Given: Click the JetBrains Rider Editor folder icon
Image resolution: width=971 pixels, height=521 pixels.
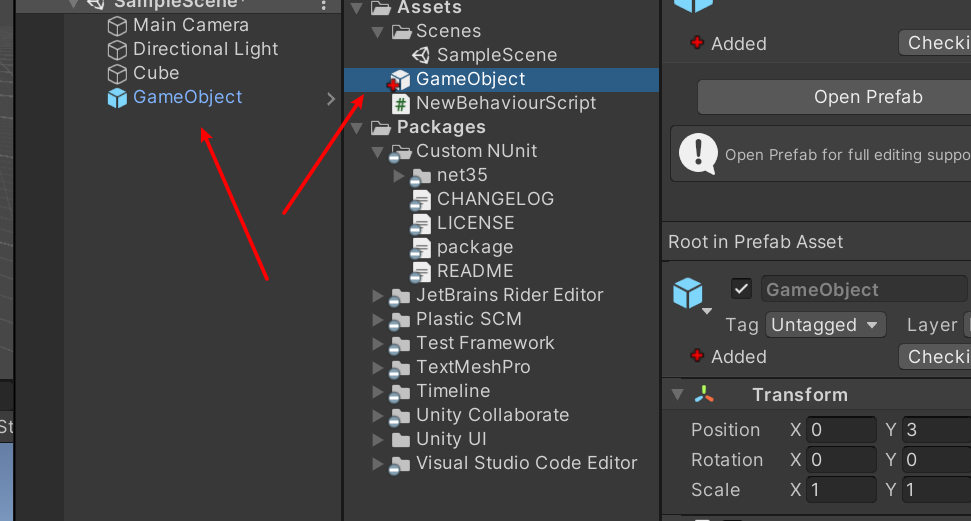Looking at the screenshot, I should pyautogui.click(x=399, y=297).
